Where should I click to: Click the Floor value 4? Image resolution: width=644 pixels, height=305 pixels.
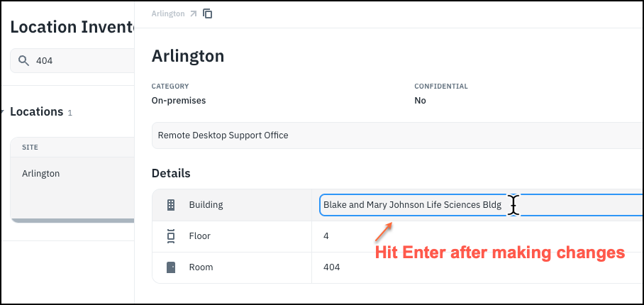(x=326, y=235)
